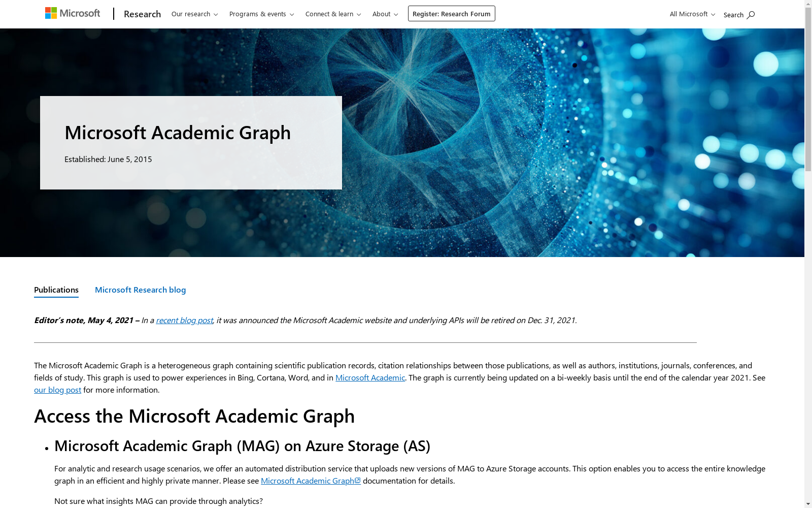The width and height of the screenshot is (812, 508).
Task: Select the Publications tab
Action: point(56,290)
